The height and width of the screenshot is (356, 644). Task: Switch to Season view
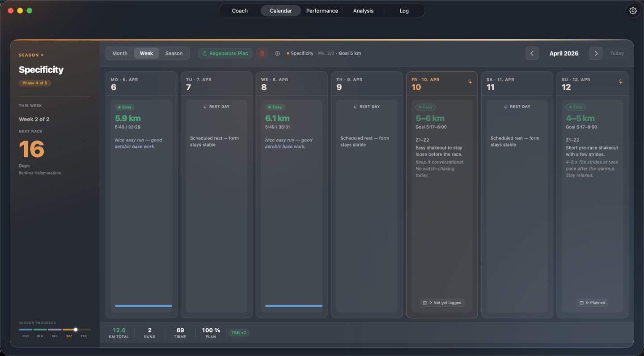174,53
